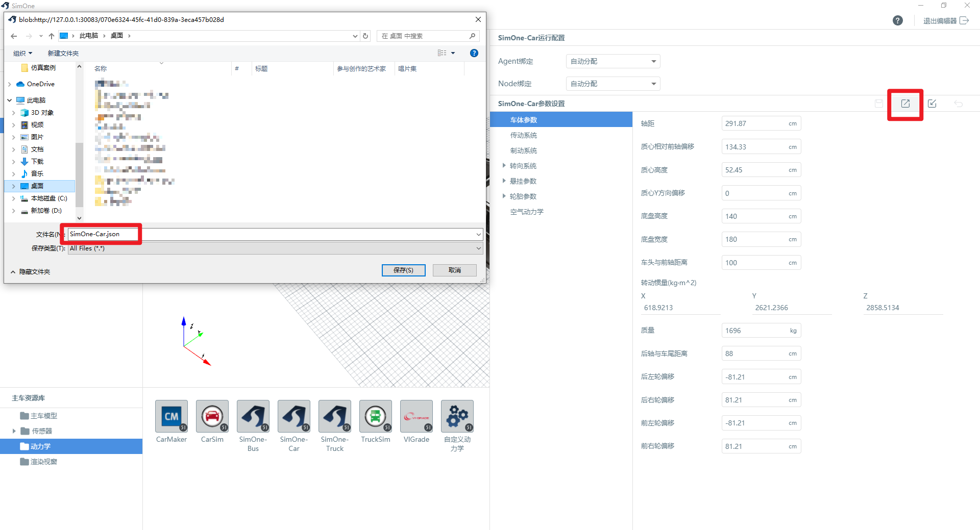Expand the OneDrive tree node
Screen dimensions: 980x530
10,84
